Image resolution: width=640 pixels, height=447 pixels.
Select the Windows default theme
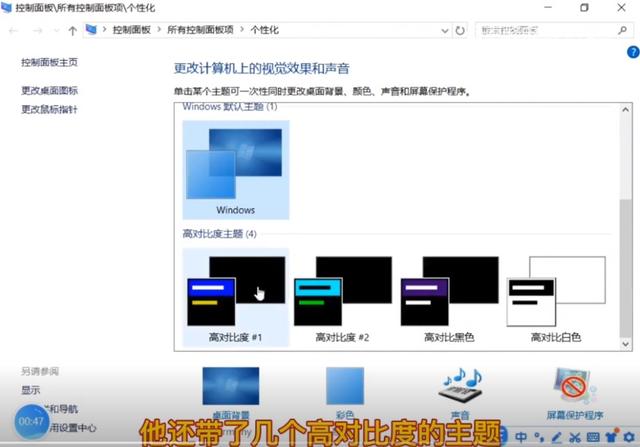[236, 170]
